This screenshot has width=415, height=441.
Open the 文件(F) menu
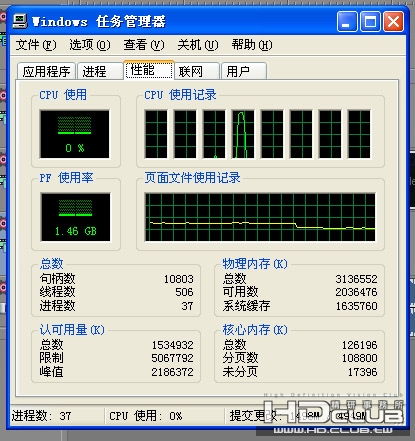36,45
